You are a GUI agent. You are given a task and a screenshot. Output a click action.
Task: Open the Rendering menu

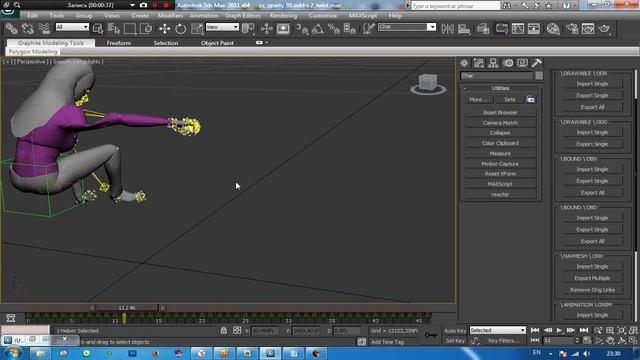click(x=283, y=16)
